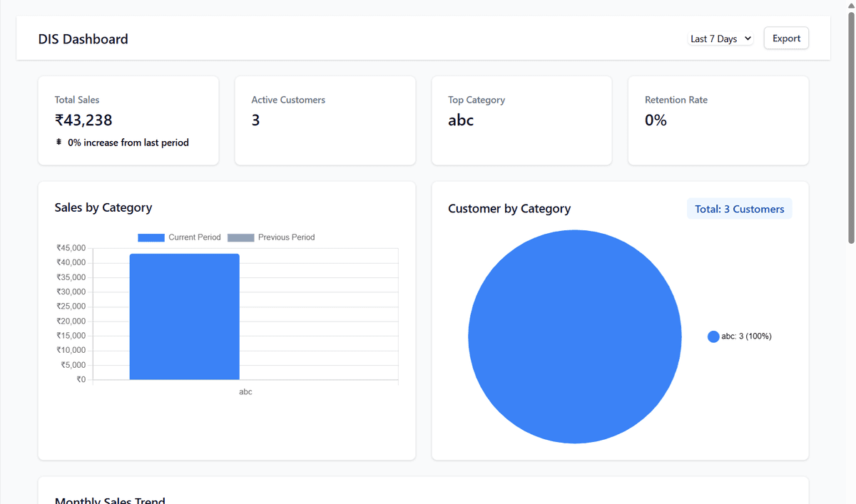Viewport: 856px width, 504px height.
Task: Toggle Previous Period legend in bar chart
Action: [271, 237]
